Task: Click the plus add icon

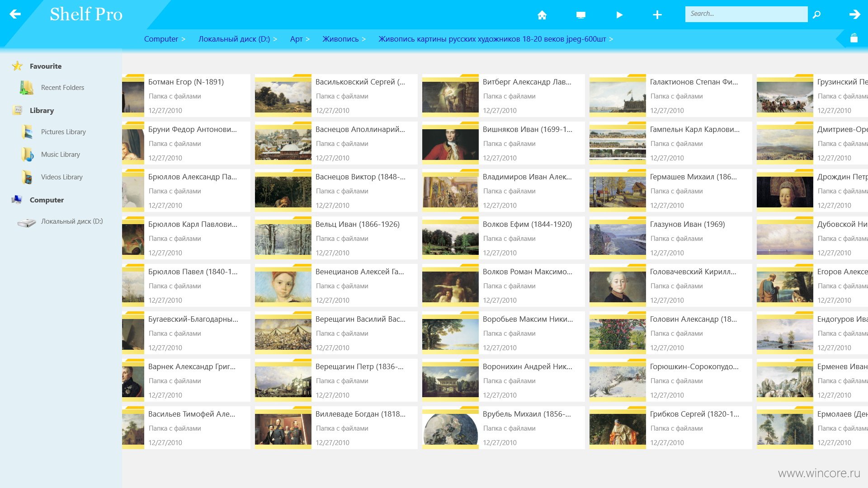Action: tap(657, 15)
